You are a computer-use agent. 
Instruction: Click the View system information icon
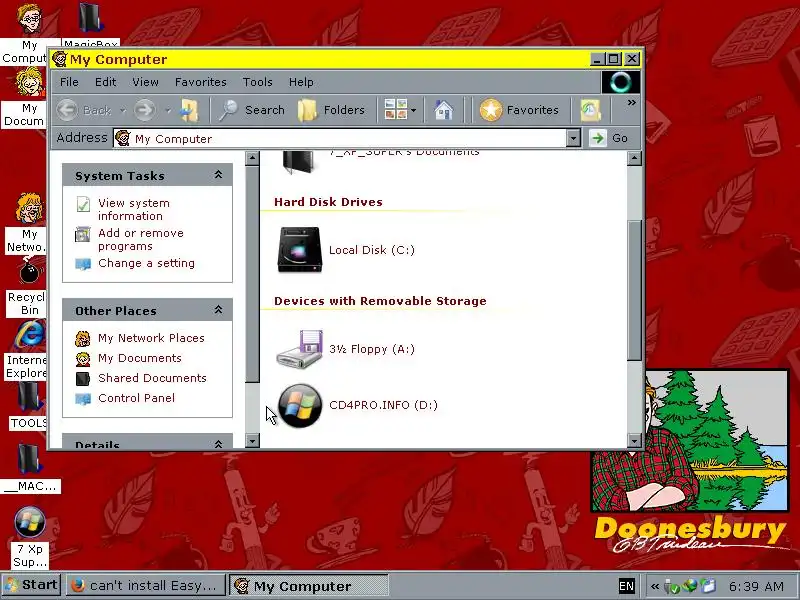click(83, 204)
